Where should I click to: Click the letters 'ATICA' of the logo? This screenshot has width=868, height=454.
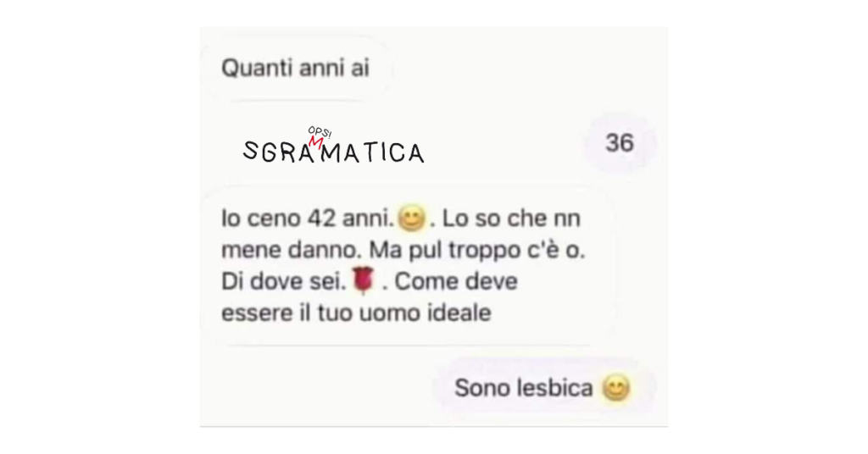(x=383, y=152)
